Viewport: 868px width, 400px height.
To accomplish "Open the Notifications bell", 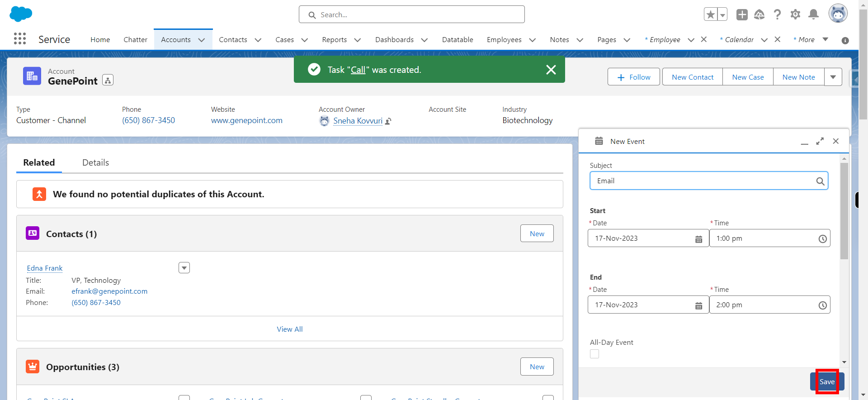I will pyautogui.click(x=813, y=14).
